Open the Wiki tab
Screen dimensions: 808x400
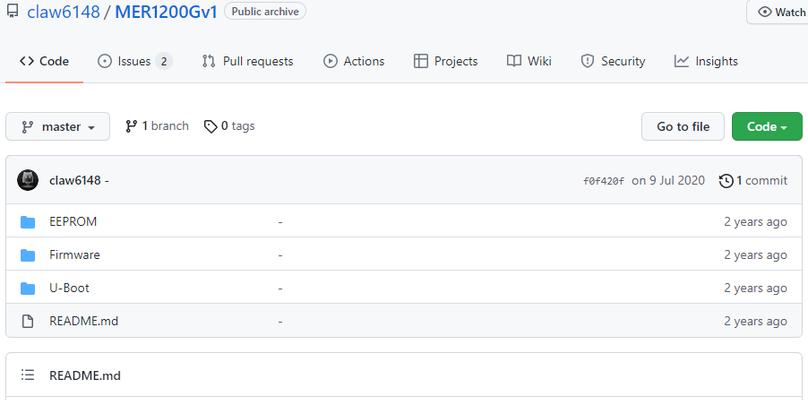[x=529, y=61]
